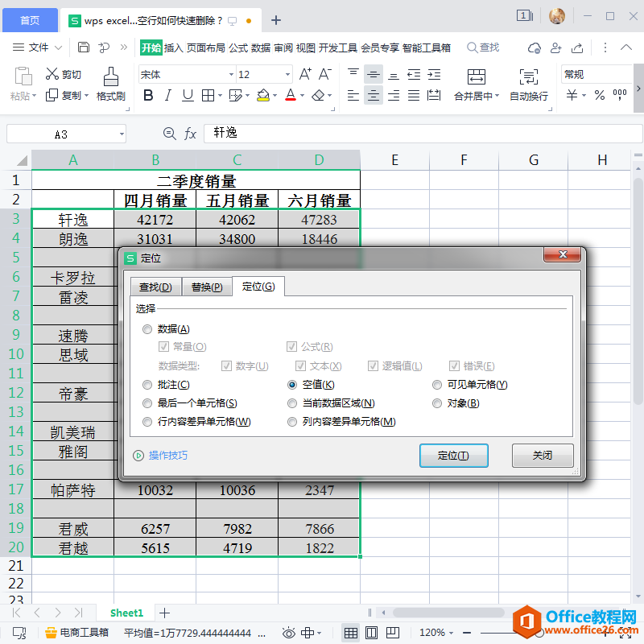Click the percent style icon
This screenshot has height=644, width=644.
coord(599,95)
